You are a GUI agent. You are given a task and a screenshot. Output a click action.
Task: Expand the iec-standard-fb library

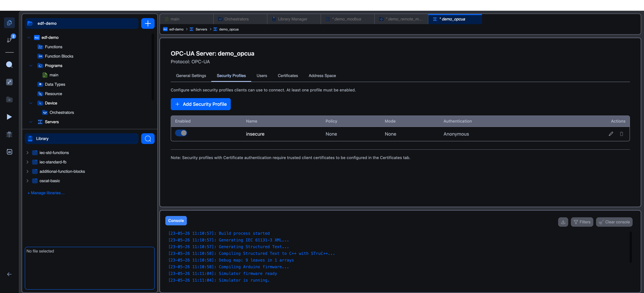(28, 162)
